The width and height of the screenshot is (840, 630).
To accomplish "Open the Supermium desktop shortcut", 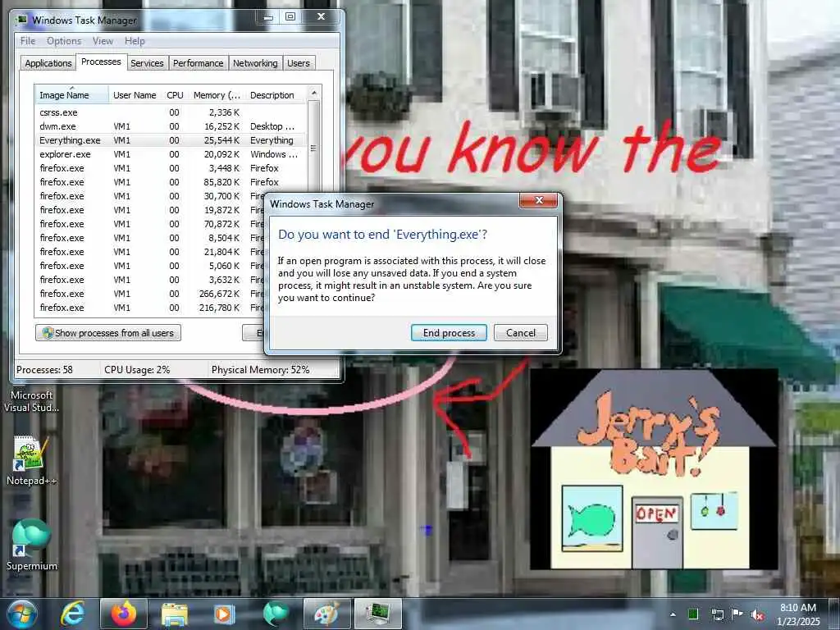I will pos(31,544).
